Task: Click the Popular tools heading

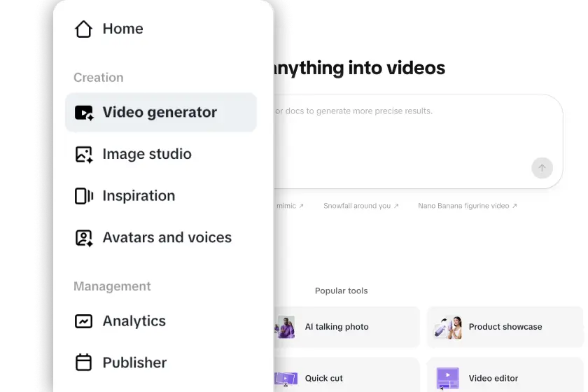Action: pyautogui.click(x=342, y=290)
